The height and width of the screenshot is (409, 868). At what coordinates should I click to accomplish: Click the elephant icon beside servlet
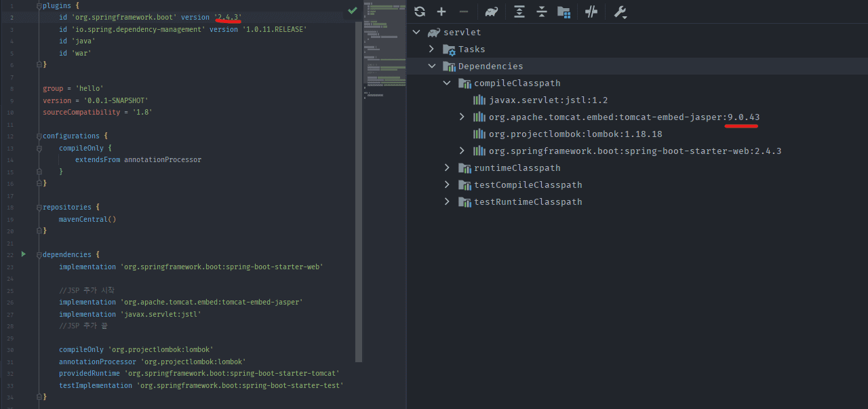point(433,33)
